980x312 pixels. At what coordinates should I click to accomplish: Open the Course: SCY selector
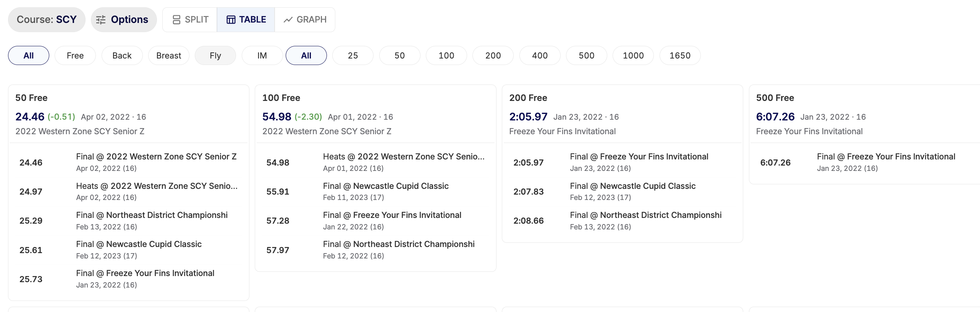pos(47,19)
